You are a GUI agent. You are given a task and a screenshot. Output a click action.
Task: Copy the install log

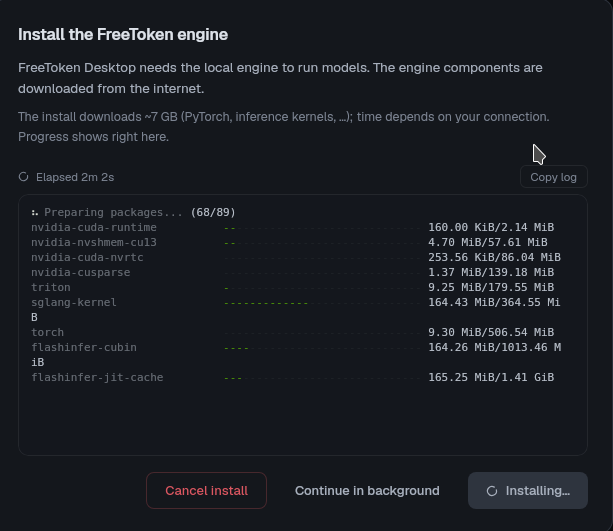click(554, 177)
